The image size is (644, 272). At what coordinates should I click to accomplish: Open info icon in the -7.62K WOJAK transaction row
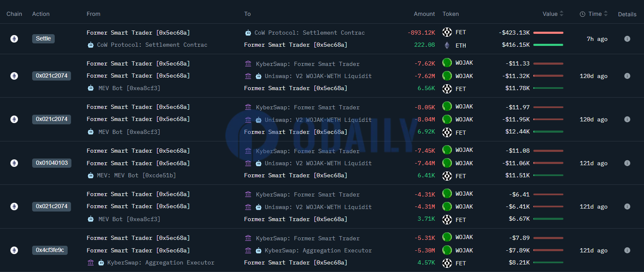627,76
